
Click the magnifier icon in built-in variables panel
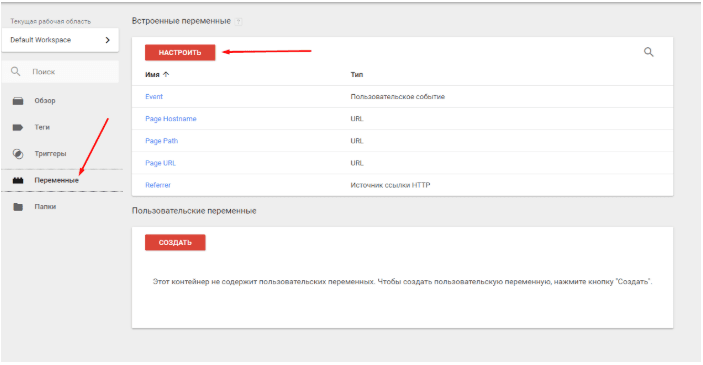coord(648,52)
